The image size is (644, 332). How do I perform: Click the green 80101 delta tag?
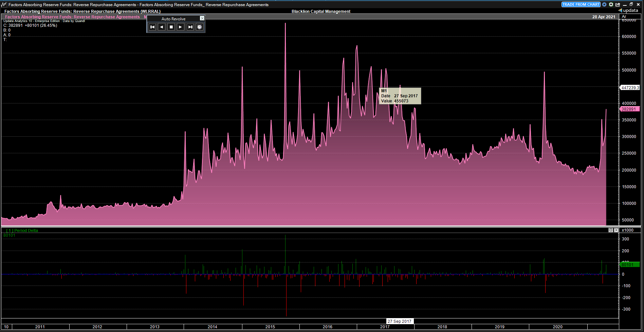(630, 265)
